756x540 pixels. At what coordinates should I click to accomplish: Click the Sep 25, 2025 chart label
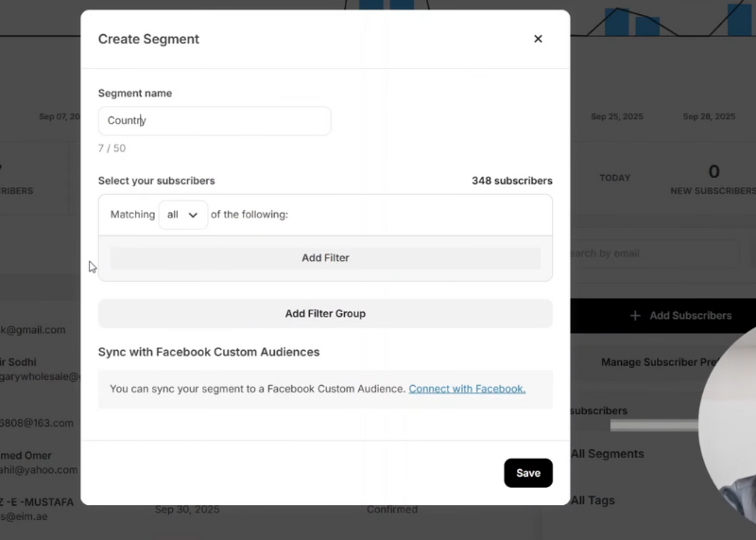(x=617, y=116)
